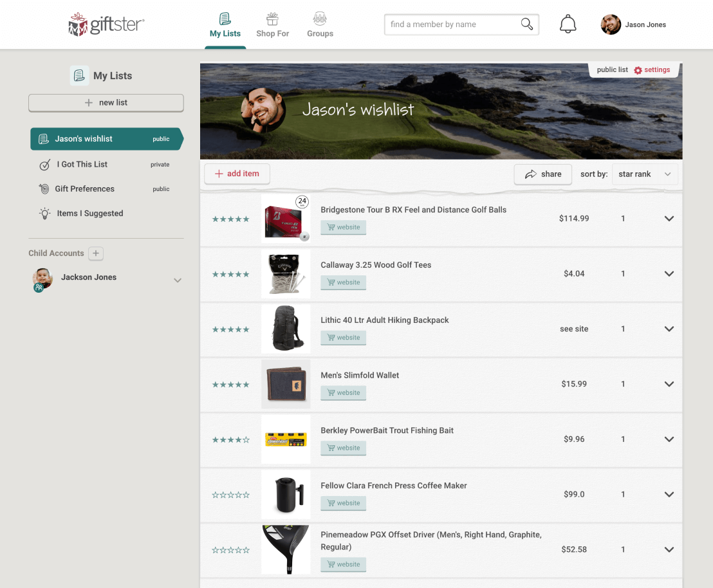This screenshot has width=713, height=588.
Task: Visit website for Berkley PowerBait Bait
Action: coord(344,448)
